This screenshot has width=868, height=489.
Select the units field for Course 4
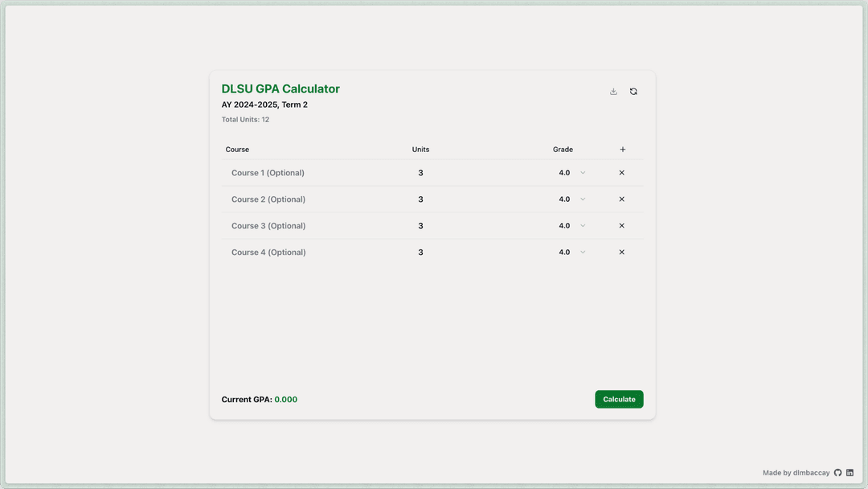click(x=420, y=252)
